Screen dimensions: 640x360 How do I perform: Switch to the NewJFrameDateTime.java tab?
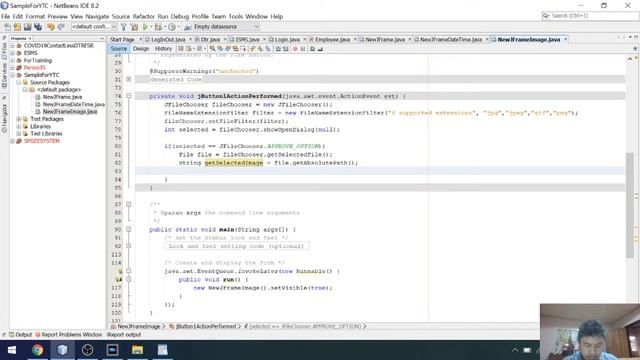tap(451, 40)
